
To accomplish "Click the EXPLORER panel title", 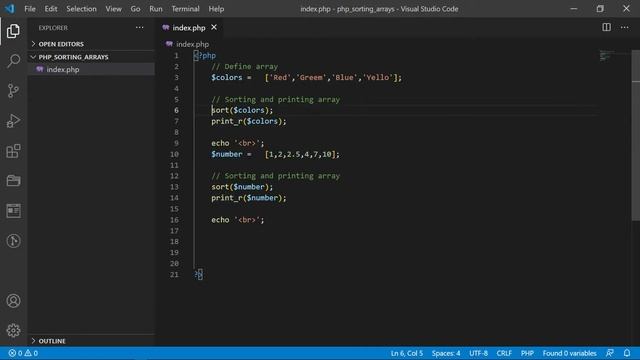I will 53,28.
